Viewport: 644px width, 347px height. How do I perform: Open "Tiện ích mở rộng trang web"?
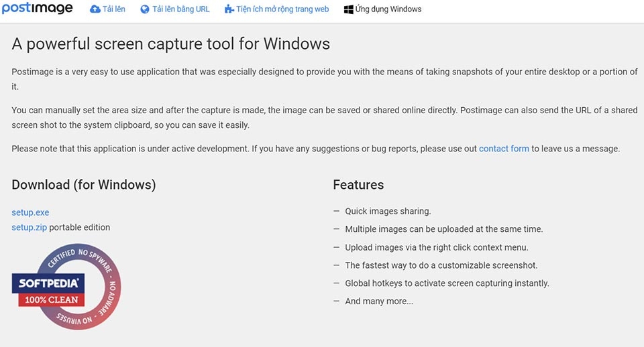coord(282,9)
